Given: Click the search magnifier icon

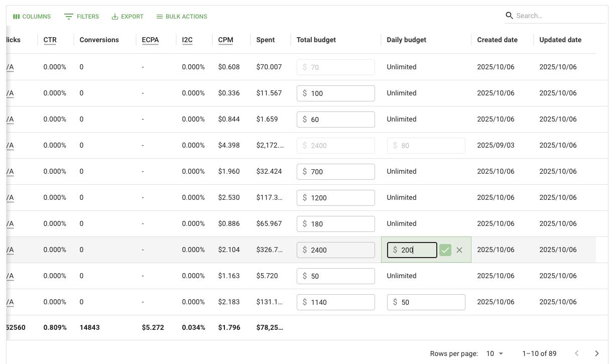Looking at the screenshot, I should [509, 16].
